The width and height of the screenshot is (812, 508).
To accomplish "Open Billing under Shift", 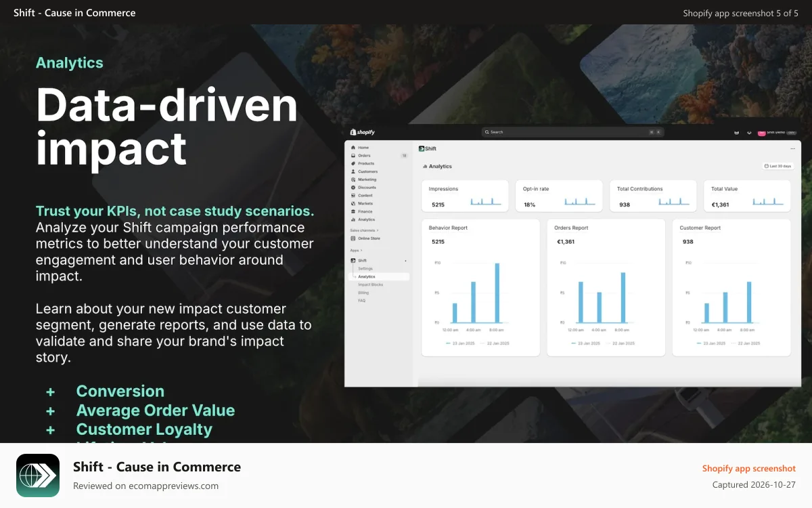I will coord(363,293).
